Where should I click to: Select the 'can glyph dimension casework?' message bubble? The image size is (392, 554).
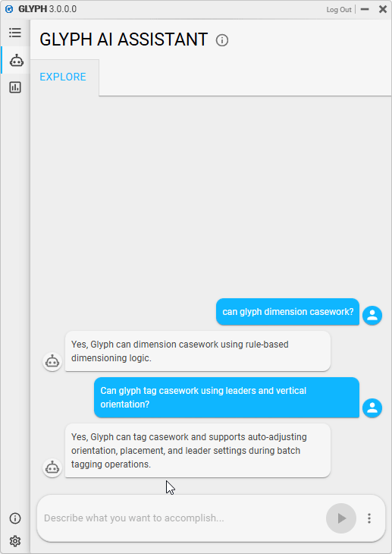click(x=288, y=312)
